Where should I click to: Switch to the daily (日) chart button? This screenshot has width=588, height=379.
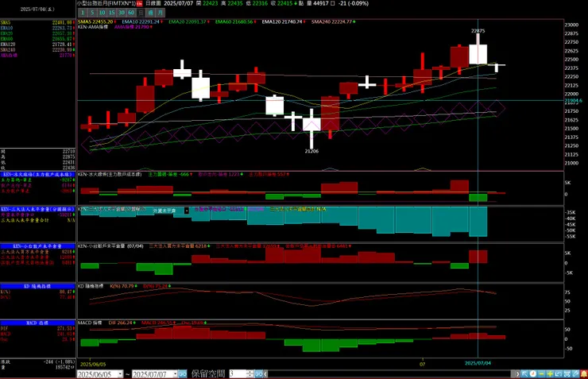point(141,13)
